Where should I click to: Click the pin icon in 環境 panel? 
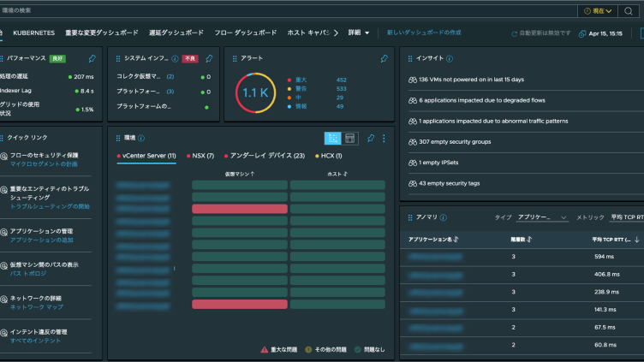pyautogui.click(x=370, y=138)
